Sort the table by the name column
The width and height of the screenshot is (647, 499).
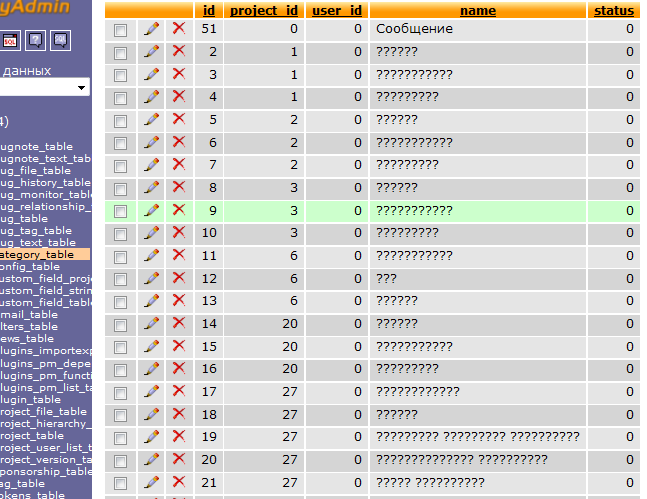tap(477, 11)
